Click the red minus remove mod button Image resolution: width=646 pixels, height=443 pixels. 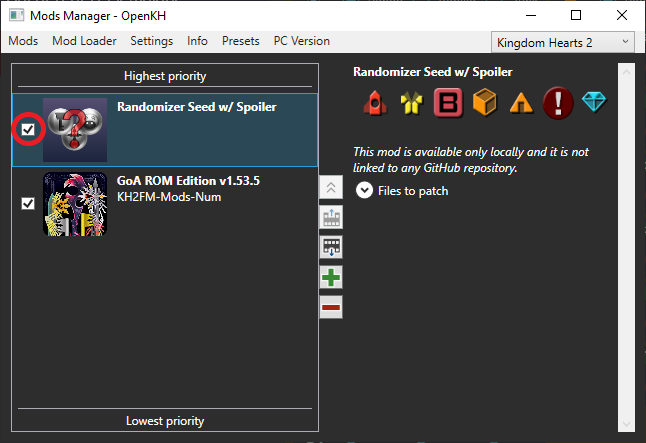click(x=331, y=306)
